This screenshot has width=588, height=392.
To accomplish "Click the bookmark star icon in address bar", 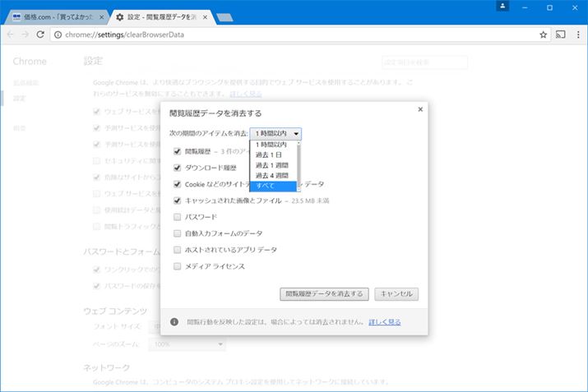I will [544, 35].
